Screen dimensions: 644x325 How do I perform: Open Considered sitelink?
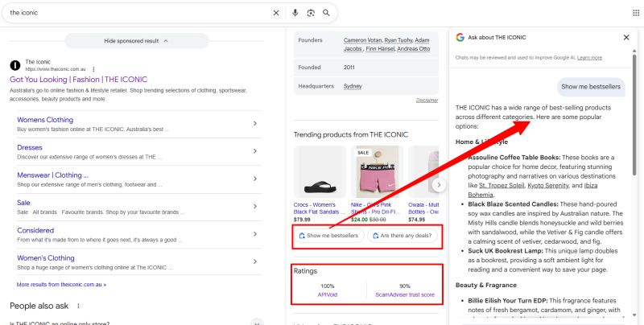click(x=35, y=230)
